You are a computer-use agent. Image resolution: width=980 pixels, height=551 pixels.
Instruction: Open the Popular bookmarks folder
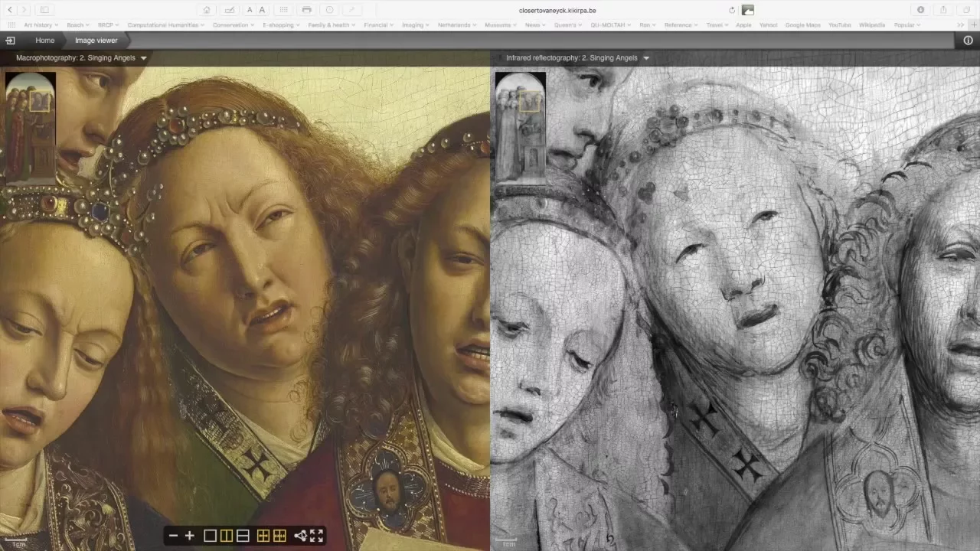coord(907,25)
